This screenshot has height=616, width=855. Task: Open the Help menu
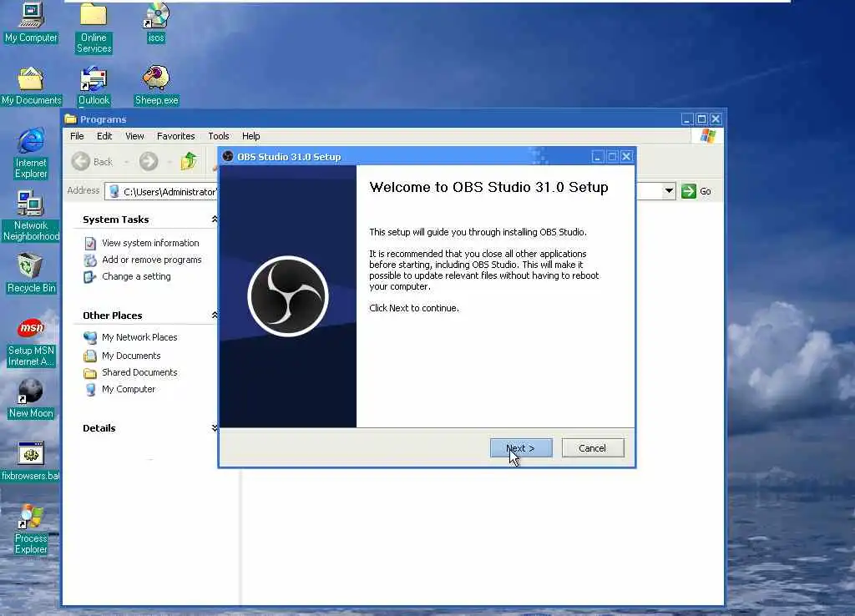tap(250, 136)
